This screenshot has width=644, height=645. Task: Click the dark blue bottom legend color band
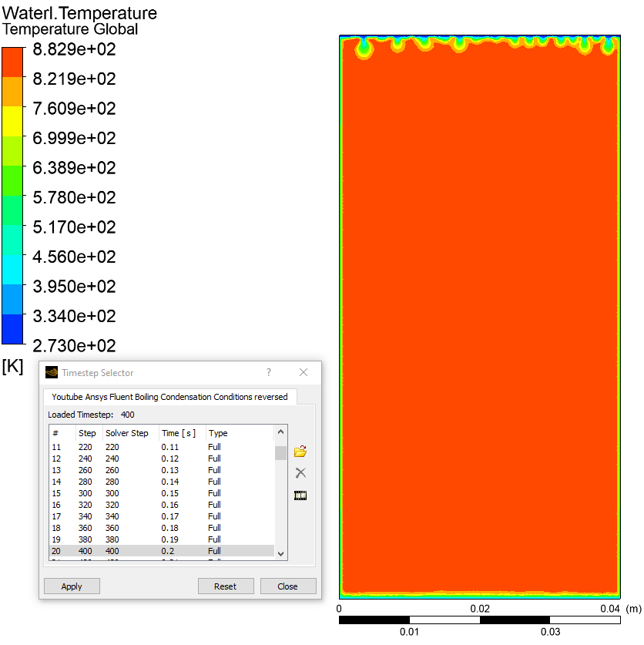12,329
